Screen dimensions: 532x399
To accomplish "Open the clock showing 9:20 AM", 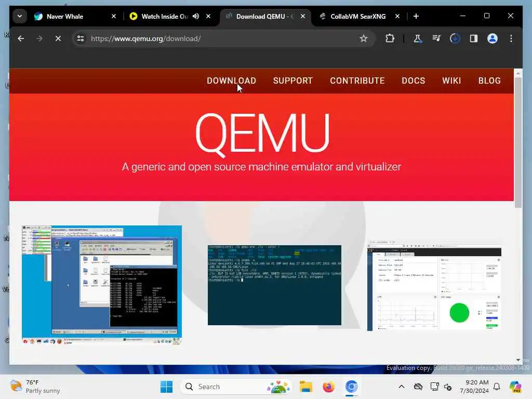I will point(474,387).
